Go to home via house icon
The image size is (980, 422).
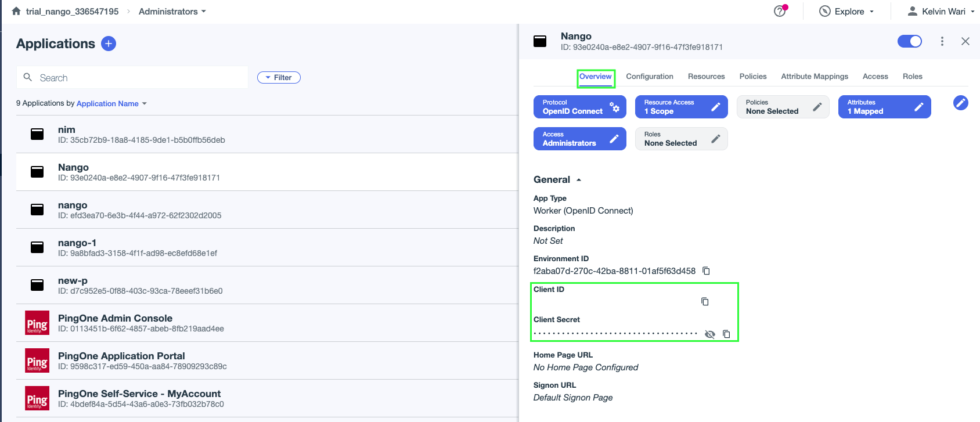click(16, 11)
